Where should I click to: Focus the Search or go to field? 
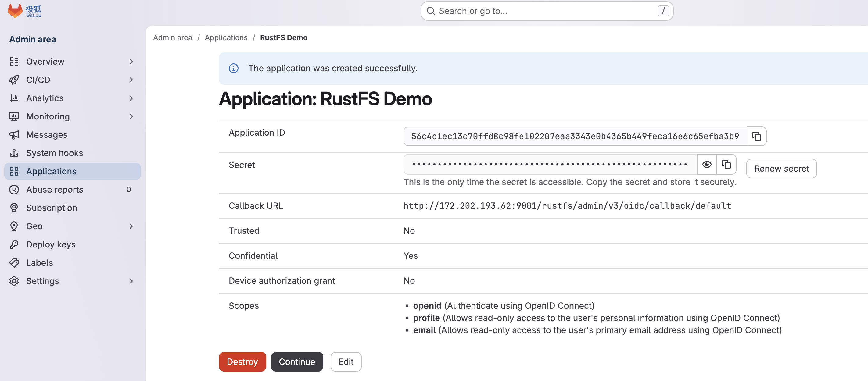click(547, 11)
